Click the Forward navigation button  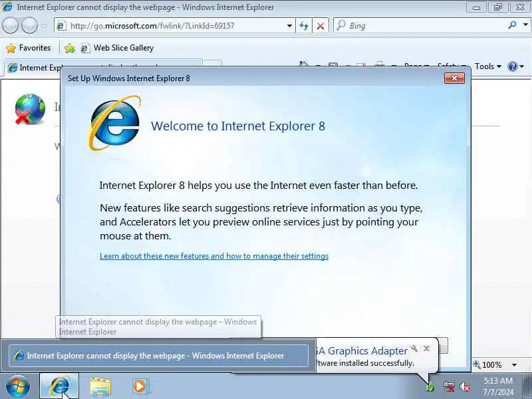(29, 25)
